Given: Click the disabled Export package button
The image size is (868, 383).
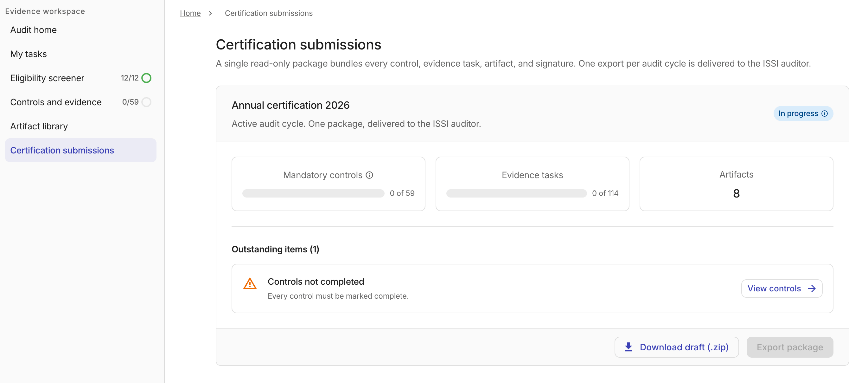Looking at the screenshot, I should (790, 347).
